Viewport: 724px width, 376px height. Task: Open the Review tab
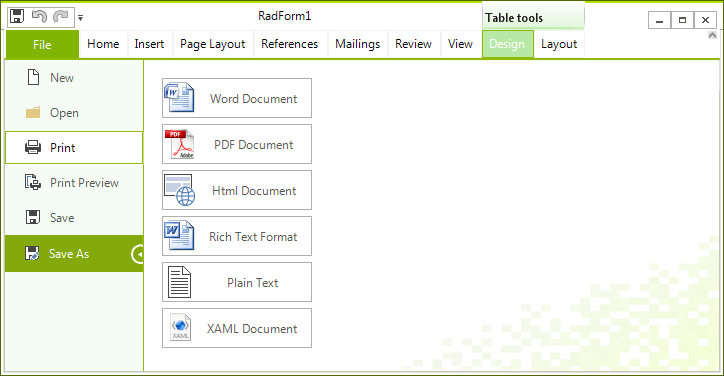(413, 44)
